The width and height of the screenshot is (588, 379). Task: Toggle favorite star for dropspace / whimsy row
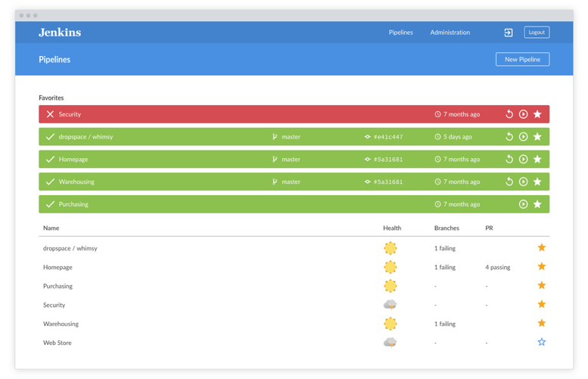click(x=542, y=247)
